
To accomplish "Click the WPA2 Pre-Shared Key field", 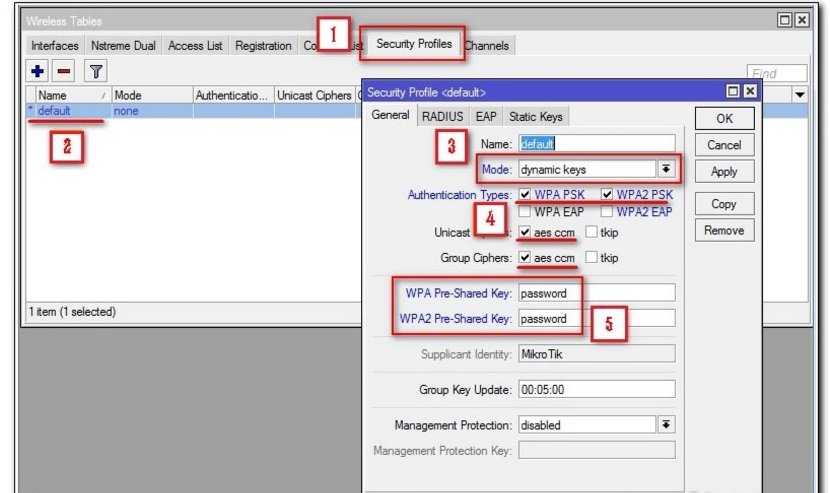I will [596, 319].
